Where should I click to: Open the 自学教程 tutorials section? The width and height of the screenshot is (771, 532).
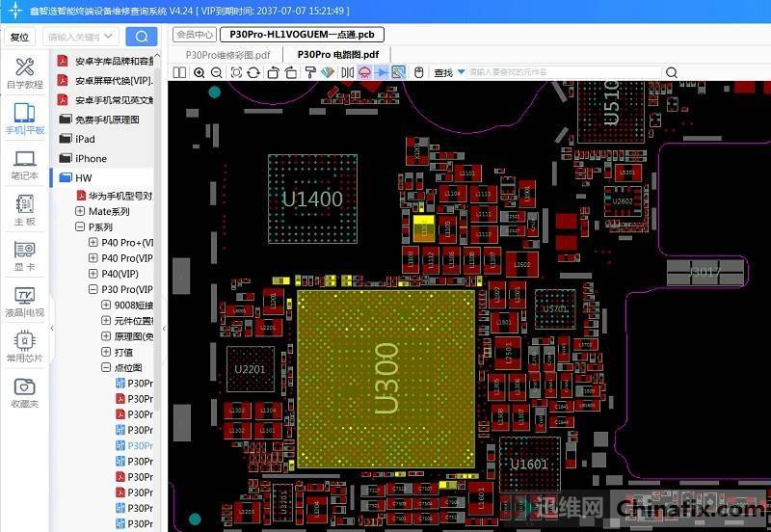(x=25, y=73)
